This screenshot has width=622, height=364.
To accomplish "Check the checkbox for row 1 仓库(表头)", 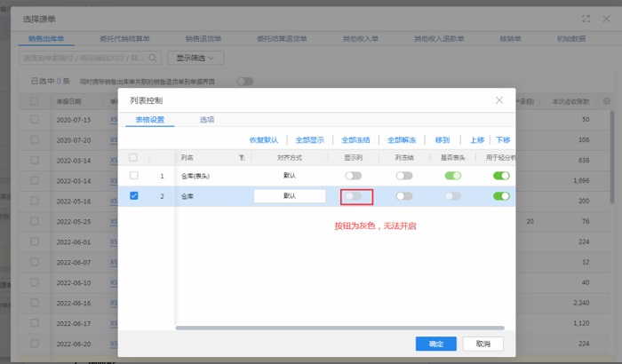I will click(134, 176).
